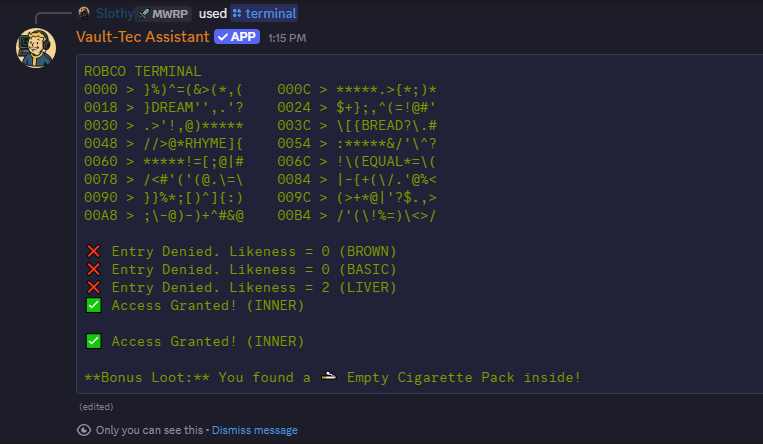Click the 00B4 address line

pyautogui.click(x=357, y=216)
